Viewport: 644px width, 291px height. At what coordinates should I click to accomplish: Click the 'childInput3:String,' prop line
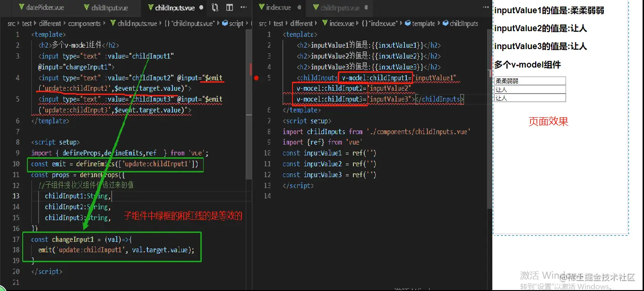78,218
